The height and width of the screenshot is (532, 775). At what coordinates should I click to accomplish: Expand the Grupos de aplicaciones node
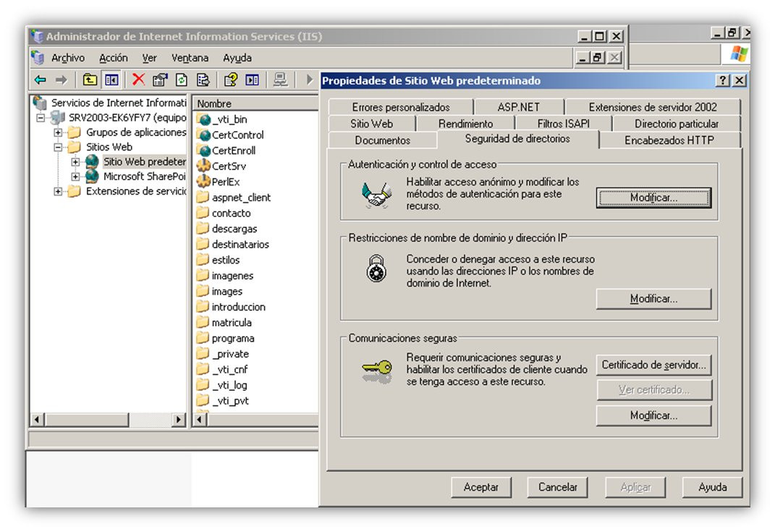coord(58,132)
